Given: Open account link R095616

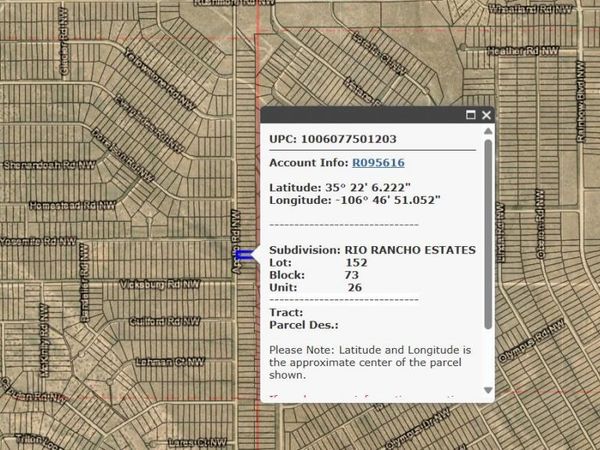Looking at the screenshot, I should tap(378, 163).
